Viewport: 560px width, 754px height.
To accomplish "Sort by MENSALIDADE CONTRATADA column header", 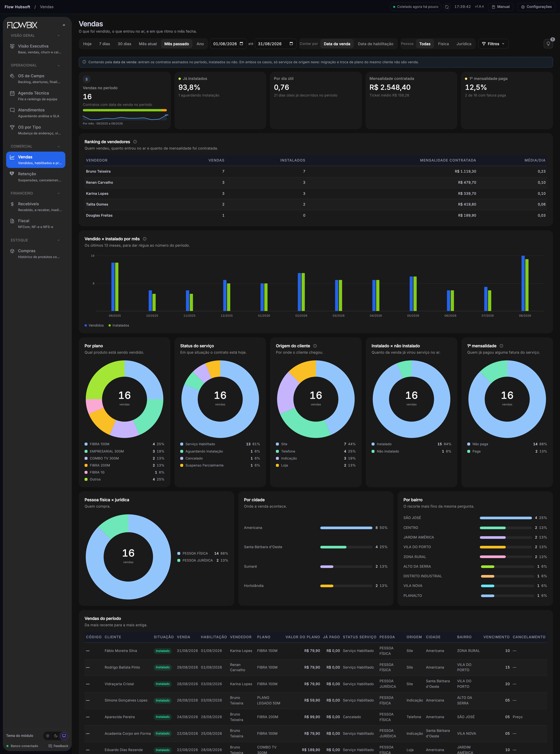I will (448, 160).
